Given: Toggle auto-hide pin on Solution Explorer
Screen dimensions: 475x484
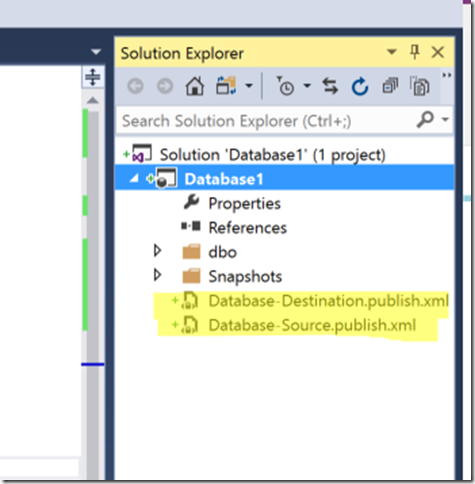Looking at the screenshot, I should [415, 52].
